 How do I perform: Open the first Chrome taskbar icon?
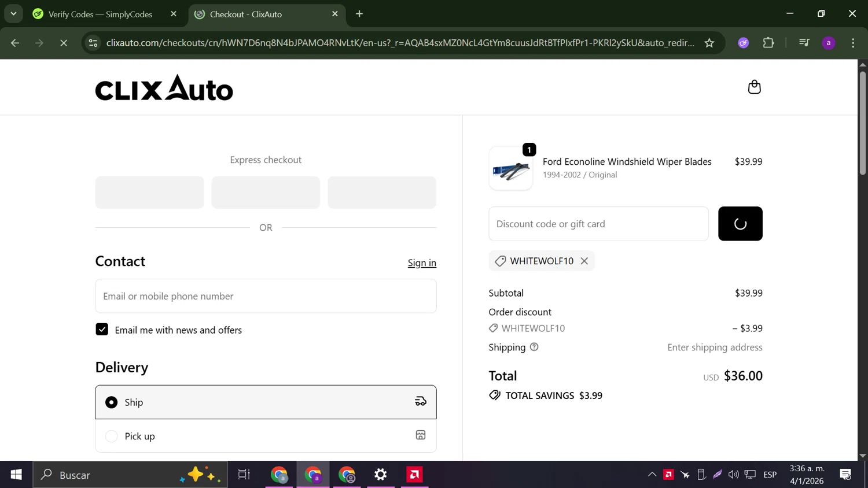pos(279,475)
